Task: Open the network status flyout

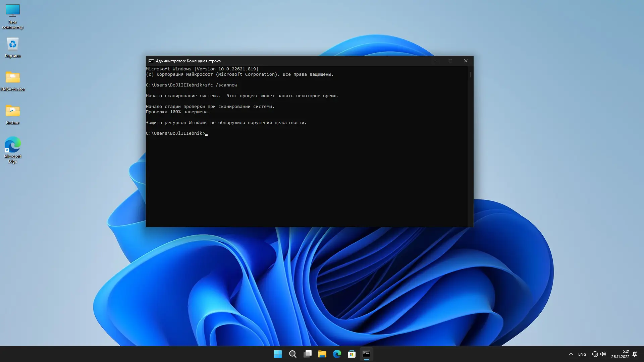Action: (x=595, y=354)
